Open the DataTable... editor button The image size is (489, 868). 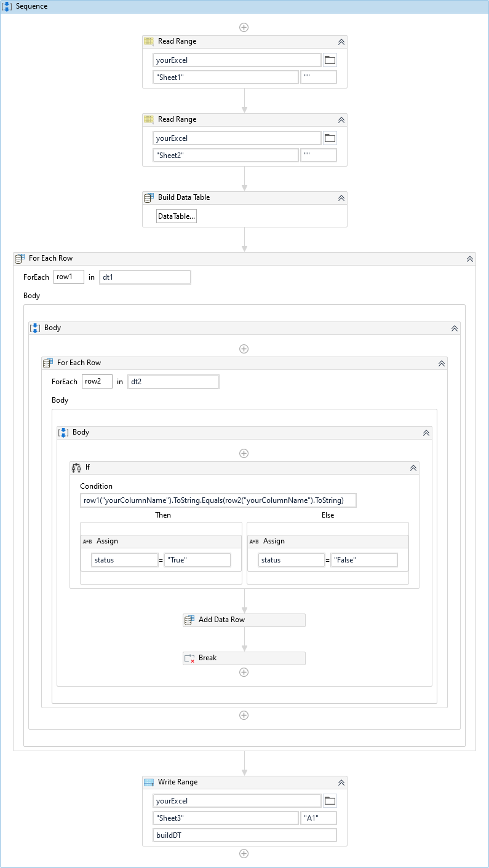[x=177, y=216]
